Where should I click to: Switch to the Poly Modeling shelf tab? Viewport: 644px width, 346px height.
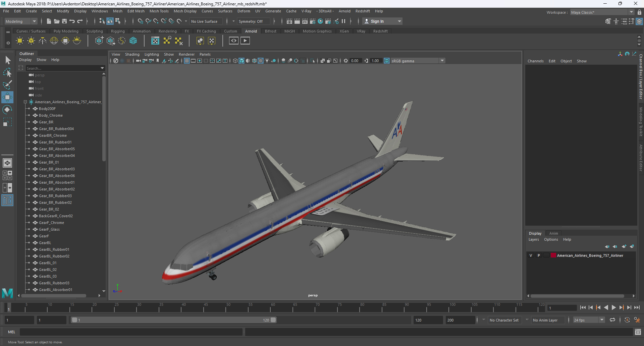point(66,31)
